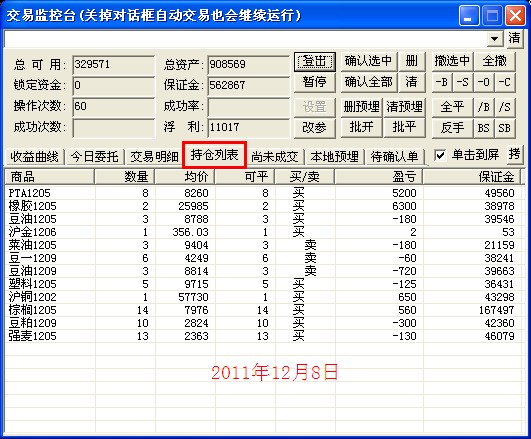Image resolution: width=531 pixels, height=439 pixels.
Task: Click the 全平 close all button
Action: click(452, 107)
